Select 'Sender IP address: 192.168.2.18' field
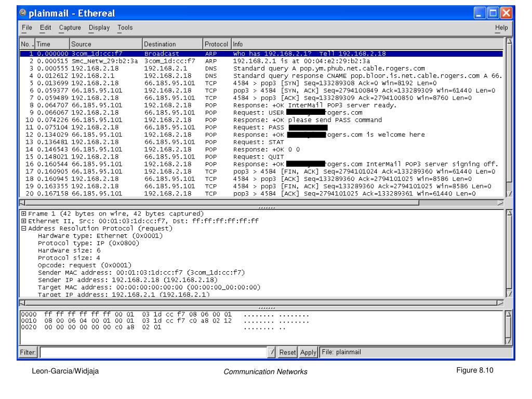Viewport: 532px width, 399px height. [x=128, y=280]
